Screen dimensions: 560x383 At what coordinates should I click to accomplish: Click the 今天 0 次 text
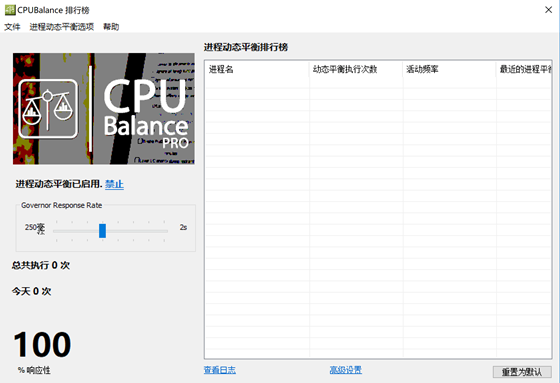click(31, 291)
